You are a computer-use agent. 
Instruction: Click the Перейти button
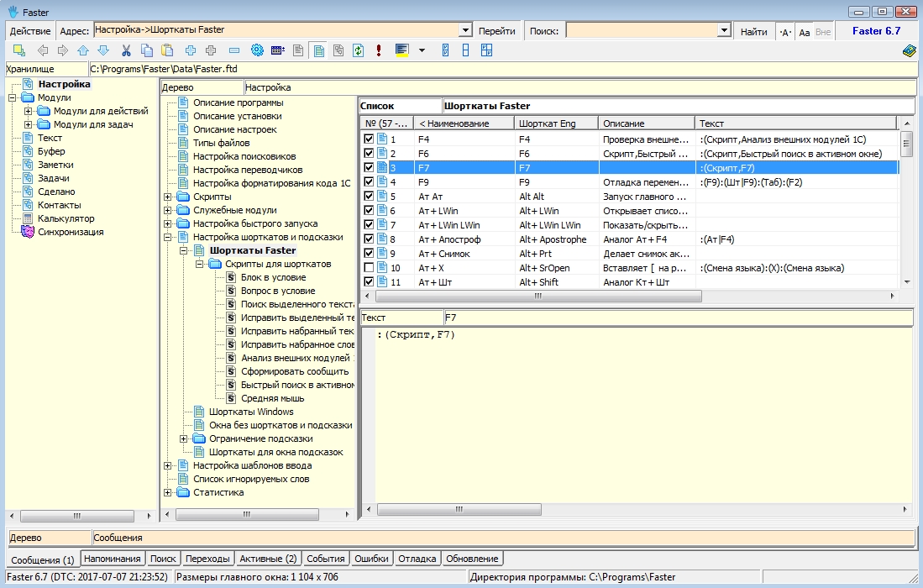pos(497,31)
